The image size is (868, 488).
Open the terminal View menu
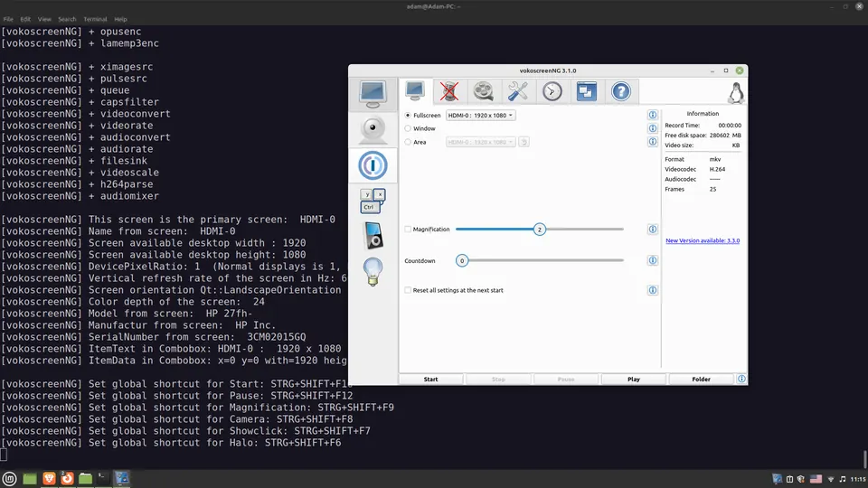(x=44, y=19)
